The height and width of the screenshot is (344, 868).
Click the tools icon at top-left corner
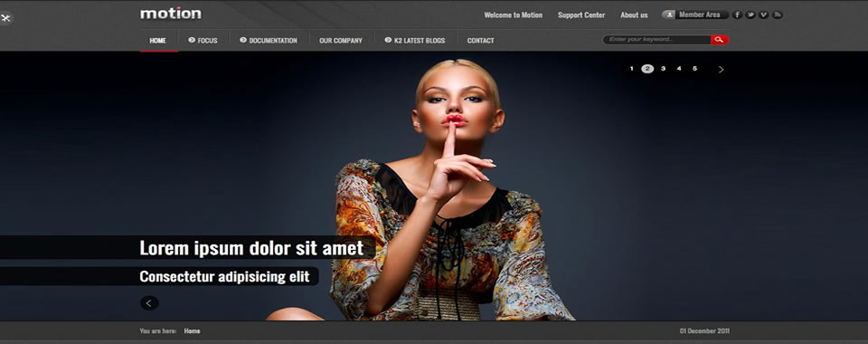[6, 18]
